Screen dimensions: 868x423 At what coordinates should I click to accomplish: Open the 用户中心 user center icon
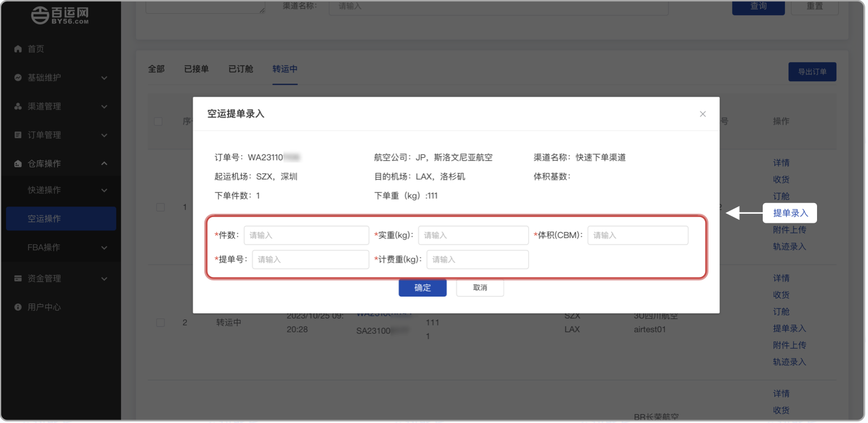[17, 307]
